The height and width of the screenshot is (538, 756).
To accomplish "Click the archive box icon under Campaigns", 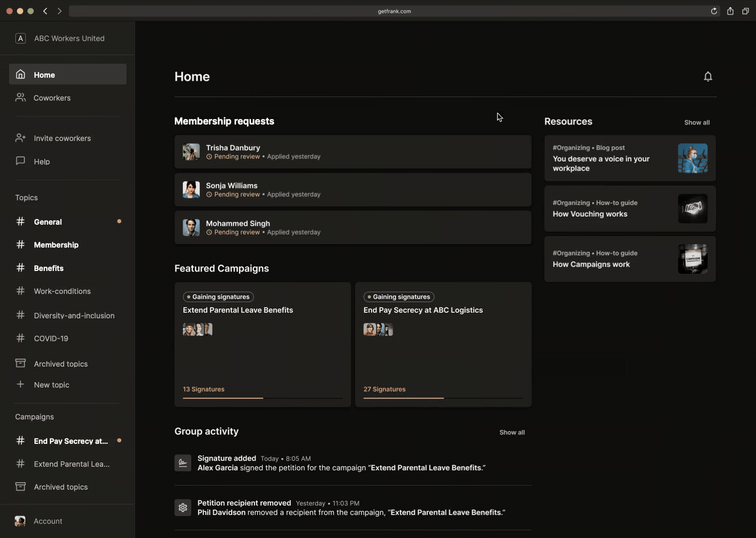I will pos(20,486).
